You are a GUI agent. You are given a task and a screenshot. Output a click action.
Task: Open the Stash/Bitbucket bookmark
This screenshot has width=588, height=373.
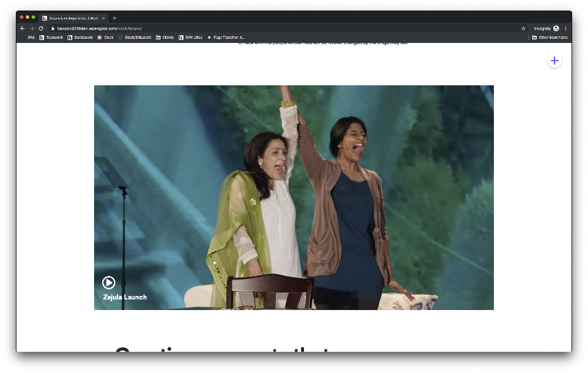click(135, 38)
